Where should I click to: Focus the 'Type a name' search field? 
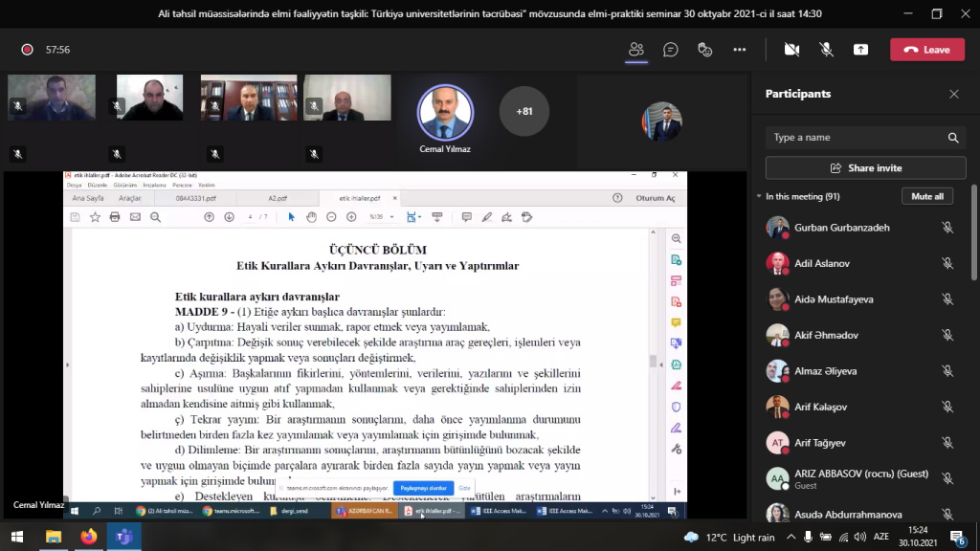coord(857,138)
